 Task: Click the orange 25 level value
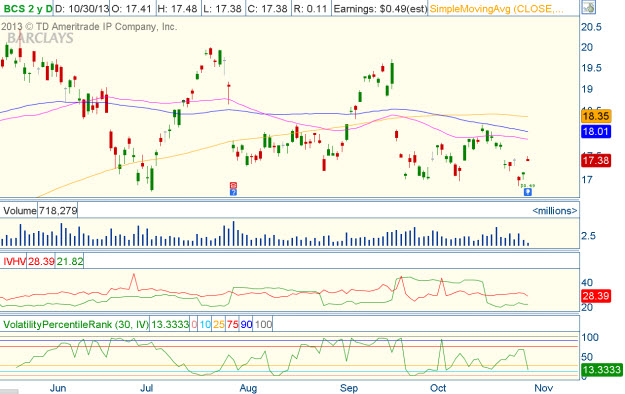(218, 325)
